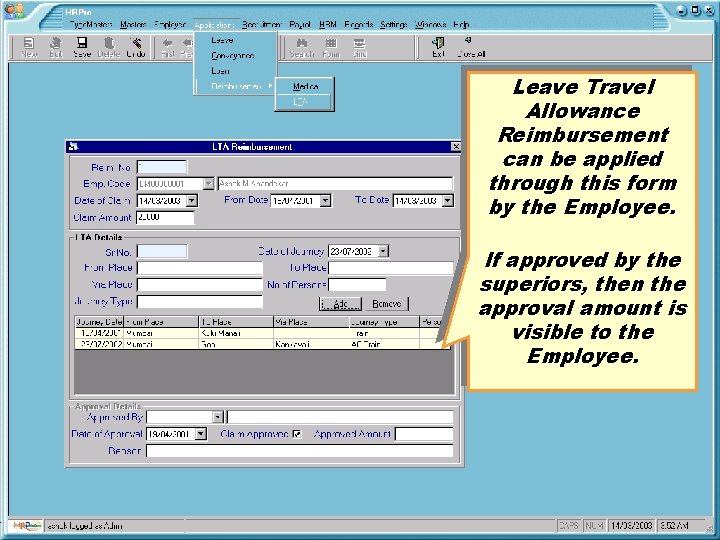The width and height of the screenshot is (720, 540).
Task: Click the Sr No. field
Action: [x=162, y=252]
